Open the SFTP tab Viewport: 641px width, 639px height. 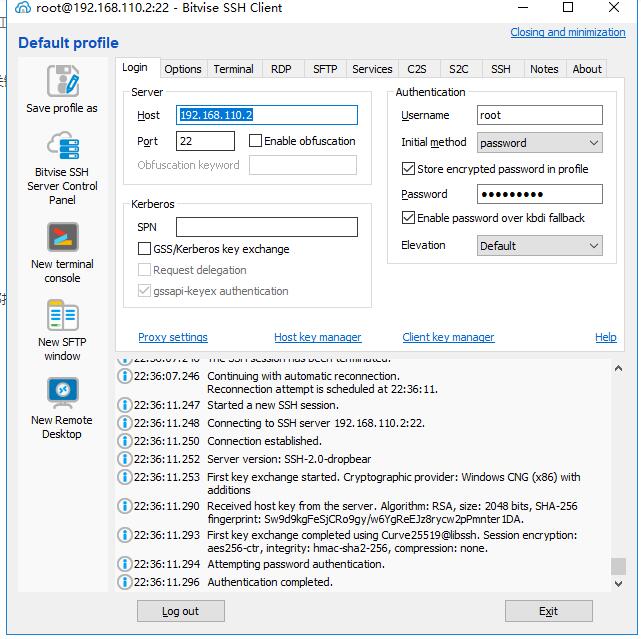pyautogui.click(x=325, y=69)
